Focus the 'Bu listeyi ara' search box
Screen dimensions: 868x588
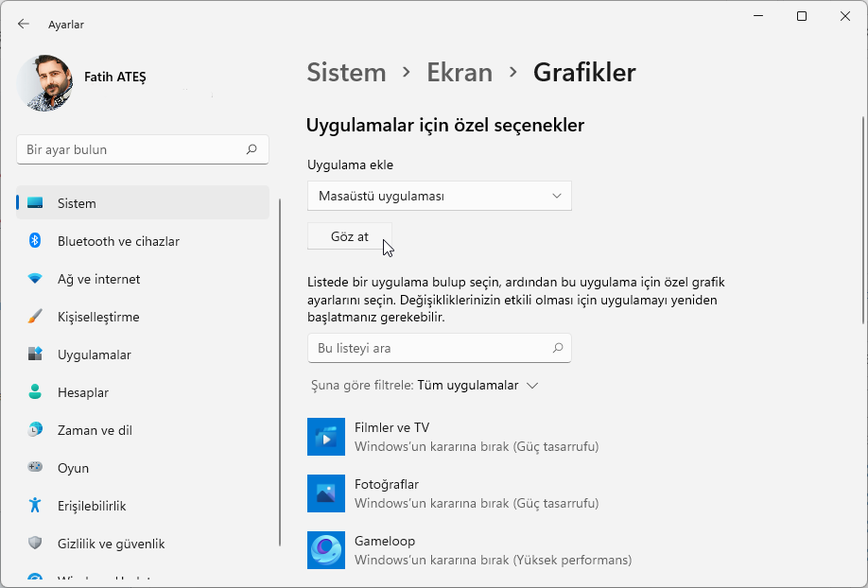click(x=440, y=348)
